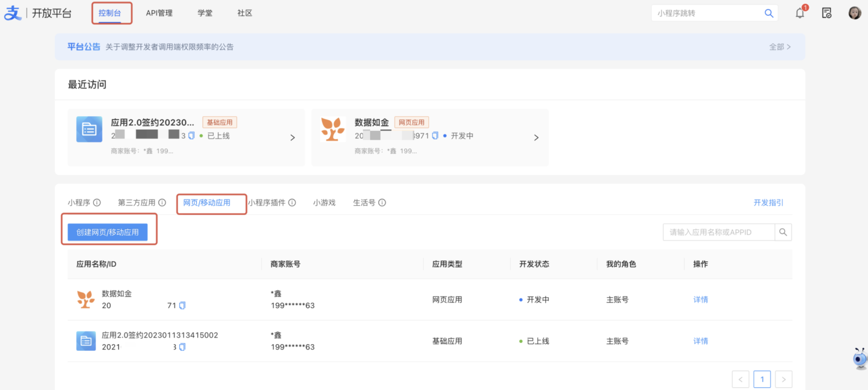Go to next page of app list
The width and height of the screenshot is (868, 390).
pos(783,379)
